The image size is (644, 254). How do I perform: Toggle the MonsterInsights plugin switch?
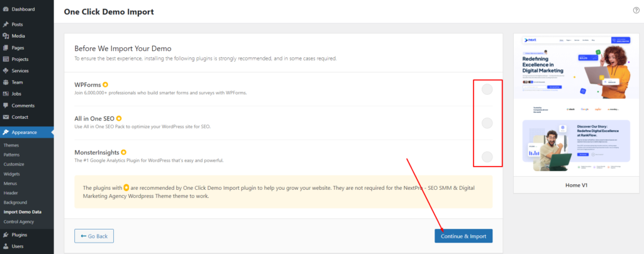point(487,157)
